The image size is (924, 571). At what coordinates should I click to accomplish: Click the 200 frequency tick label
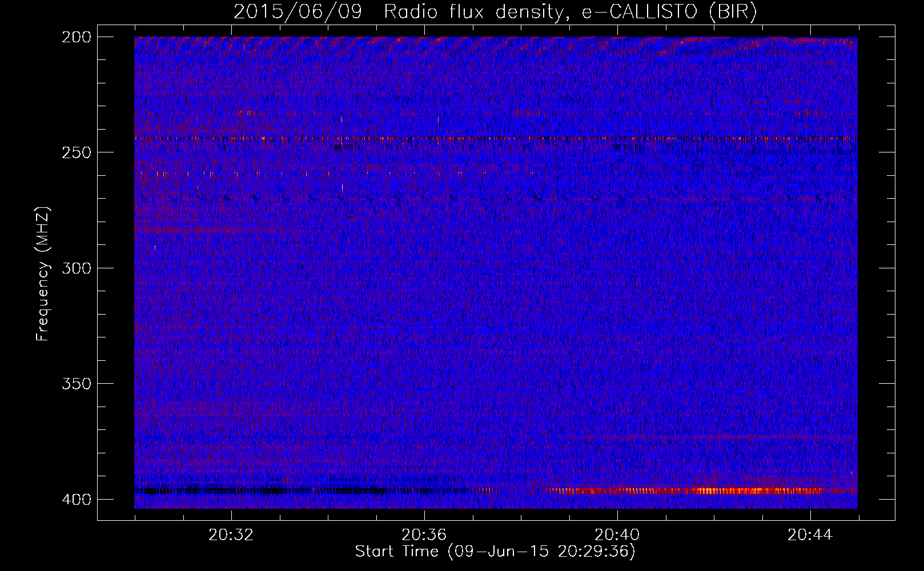[x=76, y=37]
